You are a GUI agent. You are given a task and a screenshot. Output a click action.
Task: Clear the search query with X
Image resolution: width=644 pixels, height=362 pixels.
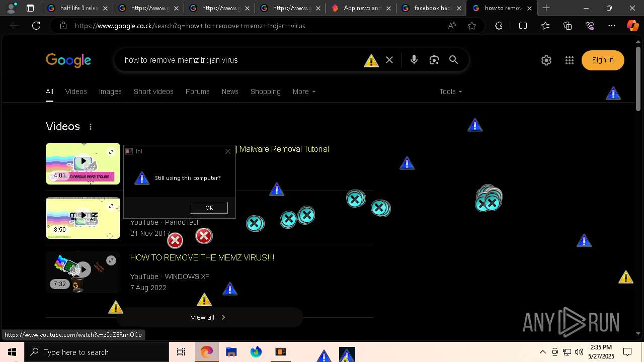[x=389, y=60]
